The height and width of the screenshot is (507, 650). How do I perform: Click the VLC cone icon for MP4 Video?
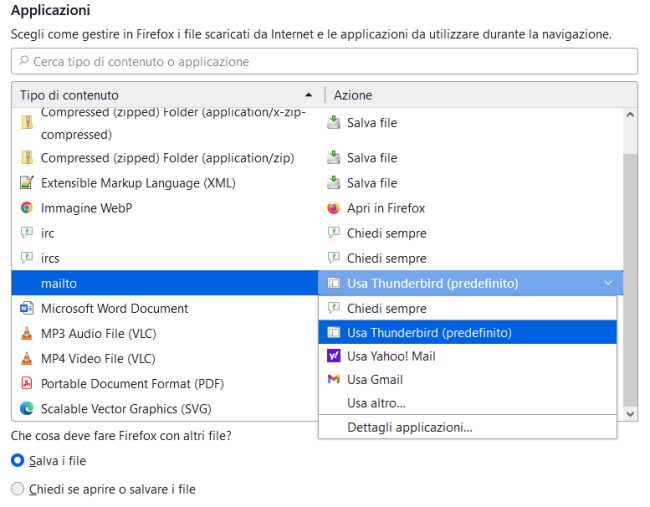[x=27, y=359]
